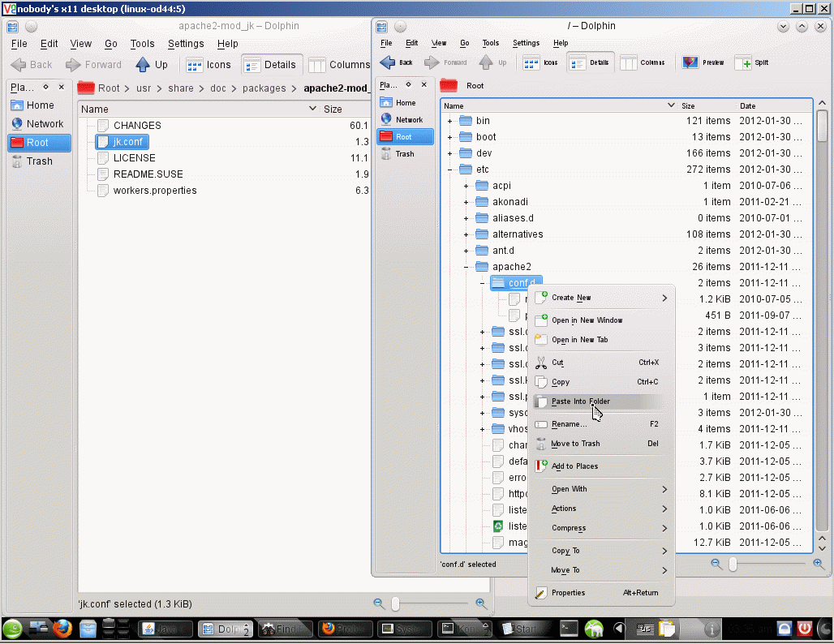The image size is (834, 644).
Task: Expand the akonadi folder tree node
Action: (x=466, y=202)
